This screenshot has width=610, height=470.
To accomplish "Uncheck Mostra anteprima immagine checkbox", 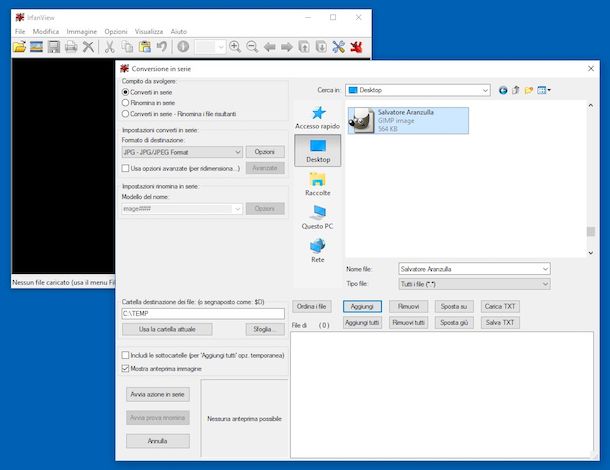I will pos(125,368).
